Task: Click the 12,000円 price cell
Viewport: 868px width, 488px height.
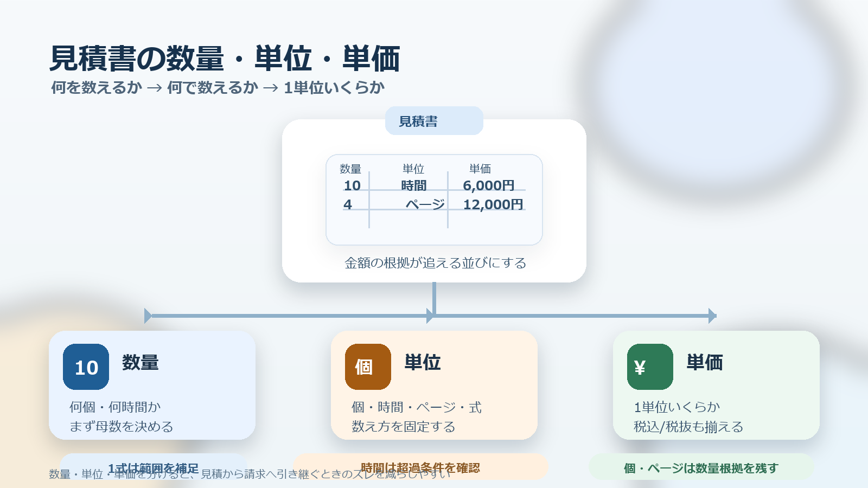Action: tap(493, 204)
